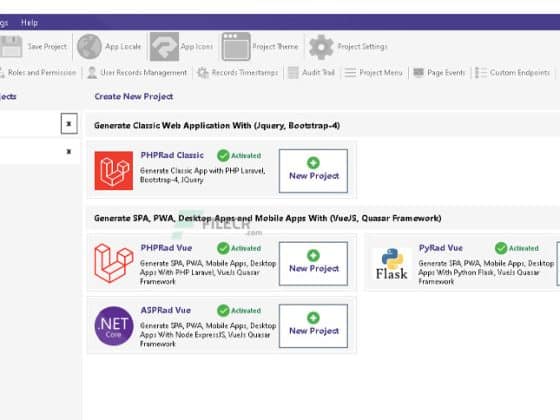Image resolution: width=560 pixels, height=420 pixels.
Task: Open Audit Trail label
Action: (x=319, y=72)
